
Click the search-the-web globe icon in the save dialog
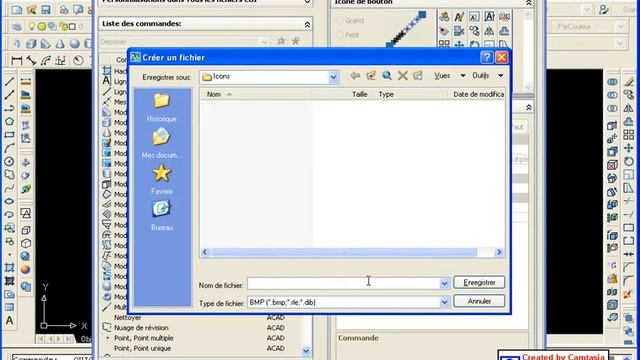pyautogui.click(x=387, y=76)
